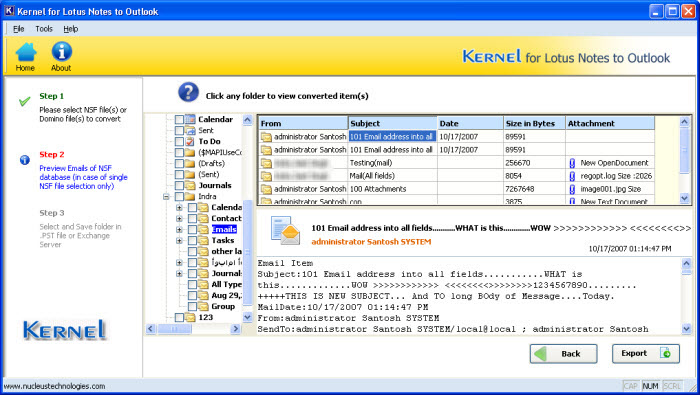Image resolution: width=700 pixels, height=395 pixels.
Task: Click the application icon in title bar
Action: pyautogui.click(x=9, y=11)
